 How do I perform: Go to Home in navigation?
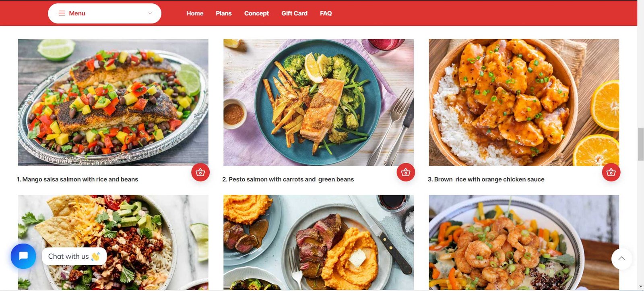pos(195,13)
